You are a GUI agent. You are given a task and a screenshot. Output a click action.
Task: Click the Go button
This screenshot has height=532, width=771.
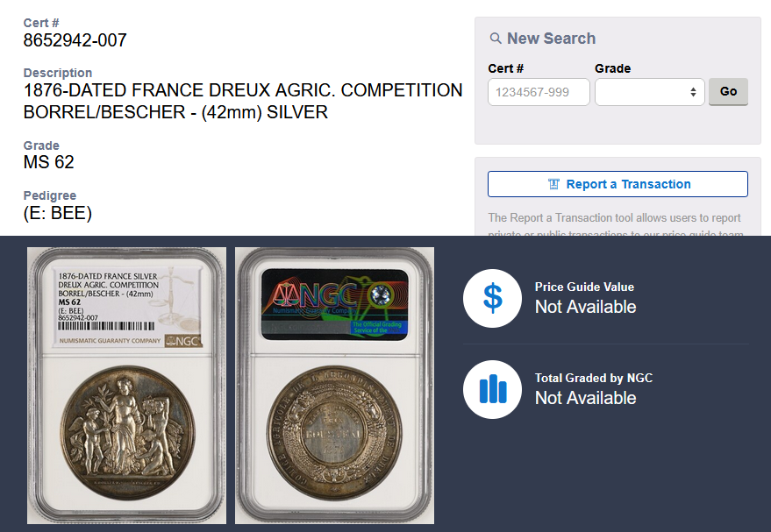(728, 91)
